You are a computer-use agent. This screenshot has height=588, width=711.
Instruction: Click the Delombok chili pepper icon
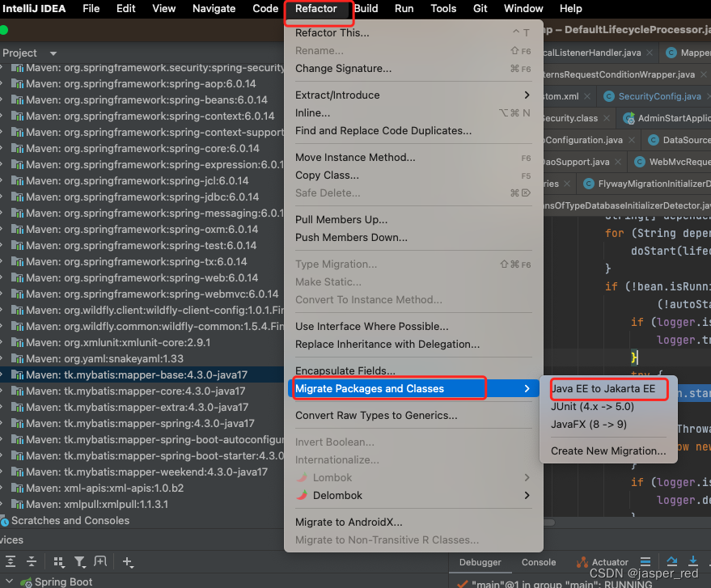302,495
